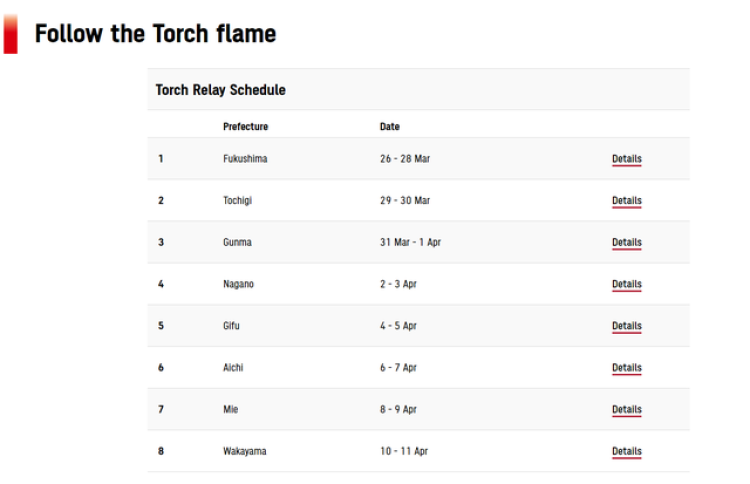Select the Nagano prefecture cell
The height and width of the screenshot is (484, 750).
(x=238, y=284)
